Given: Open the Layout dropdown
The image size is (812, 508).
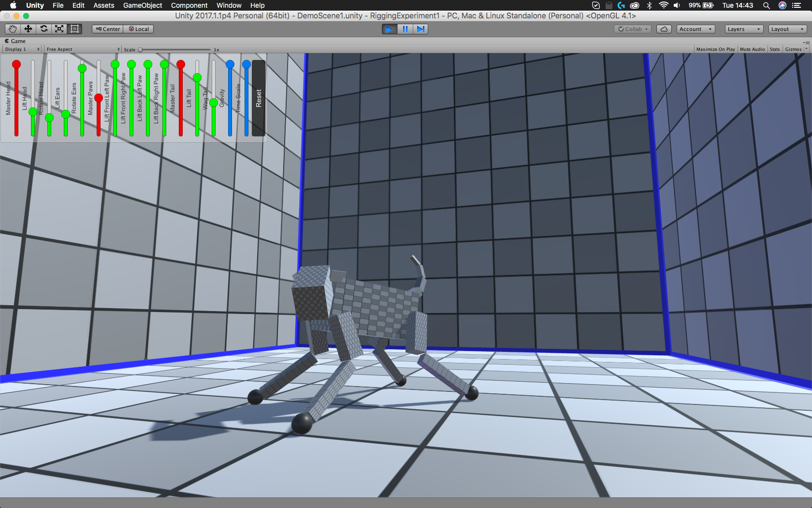Looking at the screenshot, I should coord(787,29).
